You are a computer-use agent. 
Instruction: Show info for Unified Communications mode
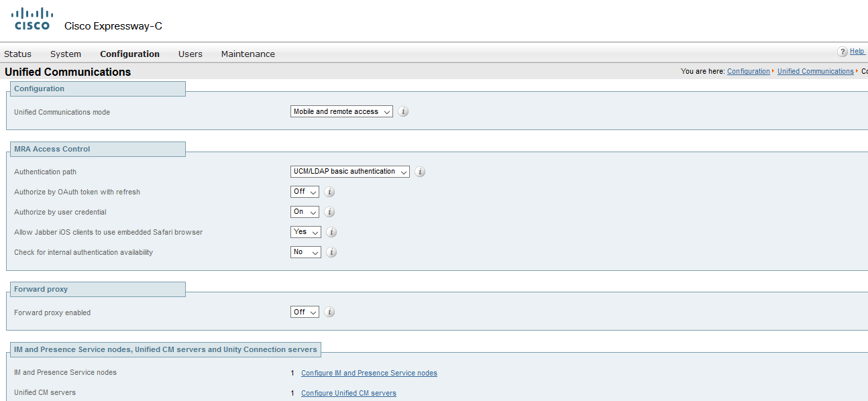(x=403, y=112)
